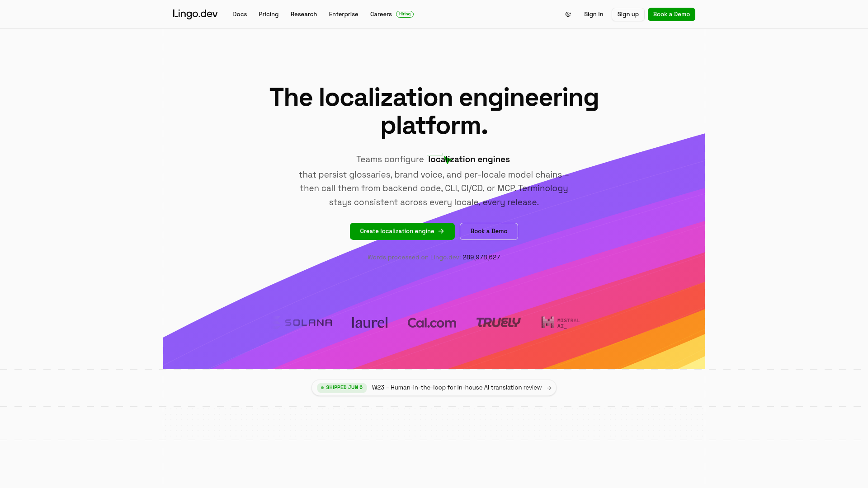Open the Docs menu item
This screenshot has width=868, height=488.
240,14
